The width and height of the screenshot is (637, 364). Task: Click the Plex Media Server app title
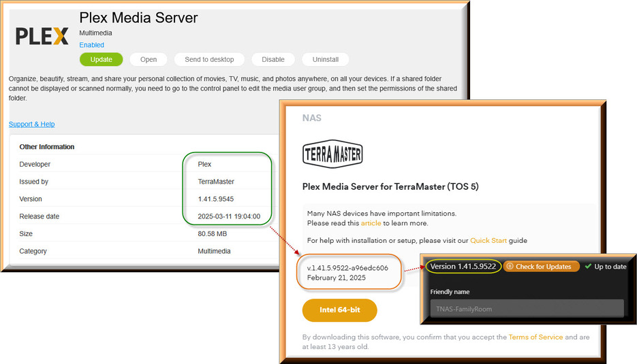138,18
